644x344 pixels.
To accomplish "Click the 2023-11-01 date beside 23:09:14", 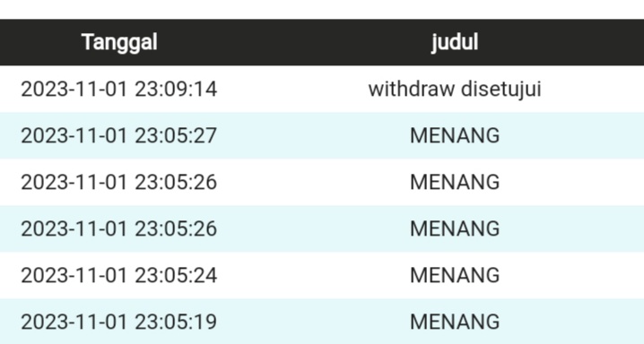I will (74, 89).
